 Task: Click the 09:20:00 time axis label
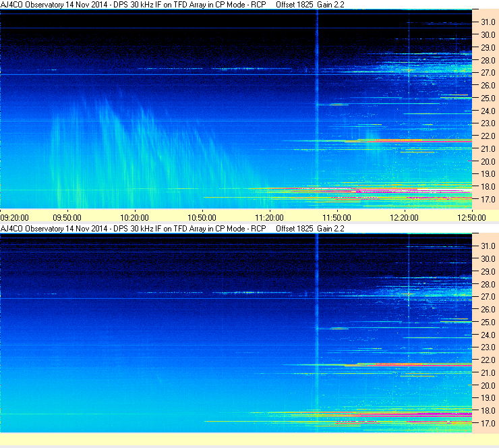(15, 218)
